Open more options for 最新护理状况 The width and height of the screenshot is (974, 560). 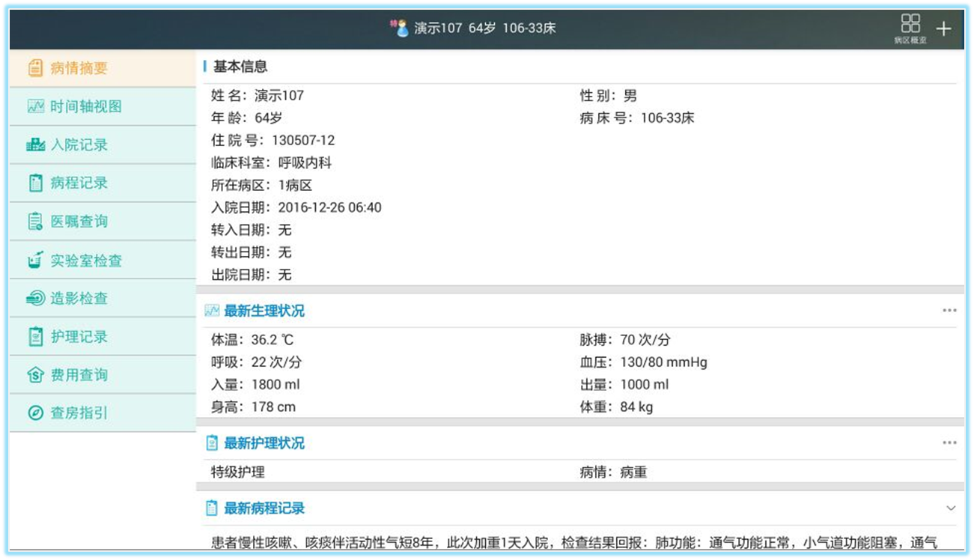949,443
